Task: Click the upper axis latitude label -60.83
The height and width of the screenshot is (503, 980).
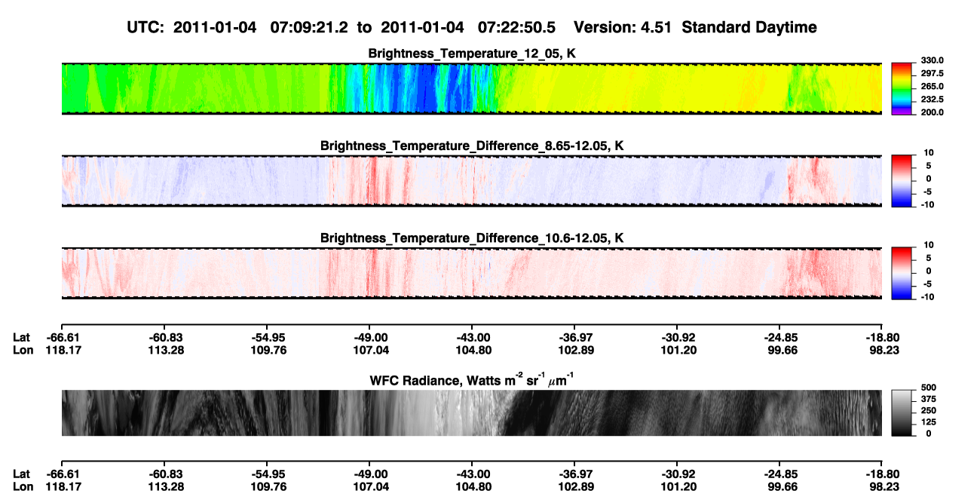Action: click(x=164, y=337)
